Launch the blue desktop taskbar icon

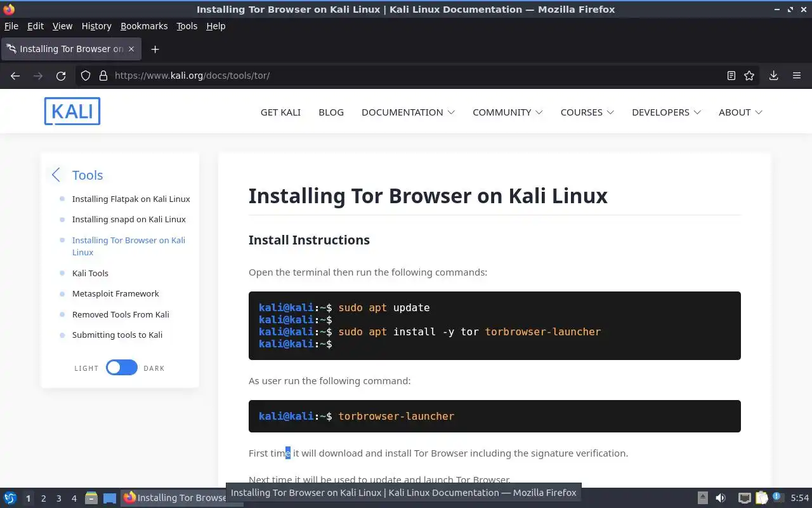point(110,498)
